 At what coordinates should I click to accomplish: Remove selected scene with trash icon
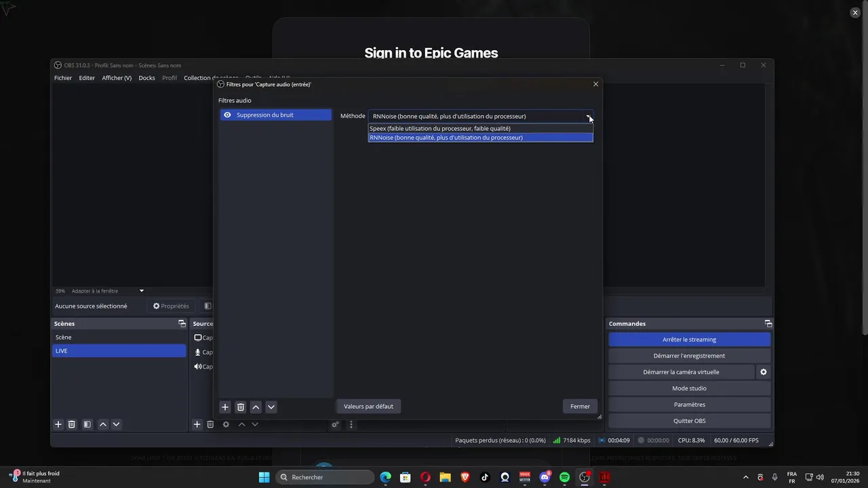[72, 424]
